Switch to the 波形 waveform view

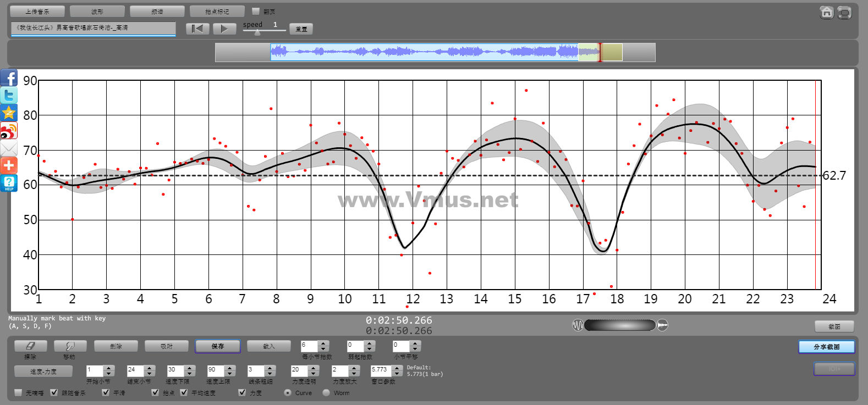[97, 11]
